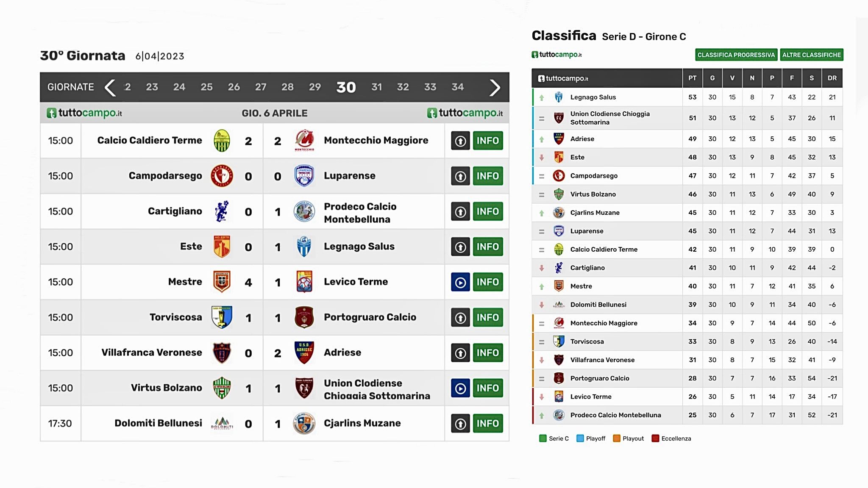Open the upload icon on Dolomiti Bellunesi row
The width and height of the screenshot is (868, 488).
(x=460, y=423)
